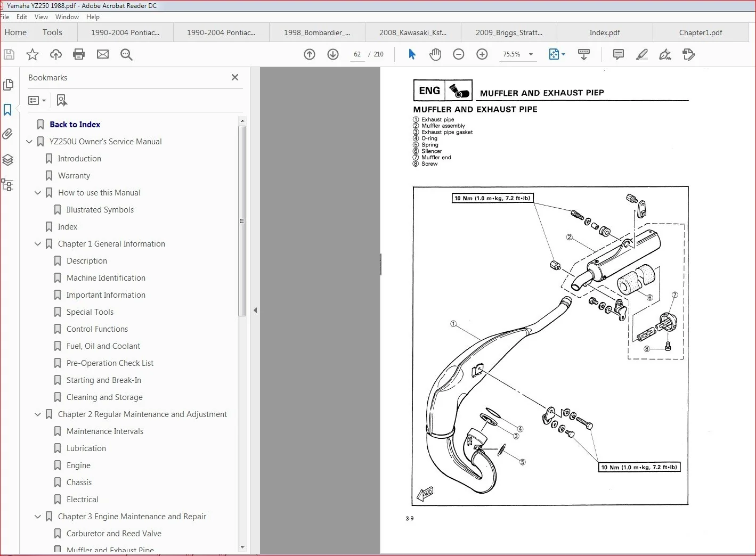Click bookmarks panel scrollbar down arrow
The width and height of the screenshot is (756, 556).
click(242, 547)
